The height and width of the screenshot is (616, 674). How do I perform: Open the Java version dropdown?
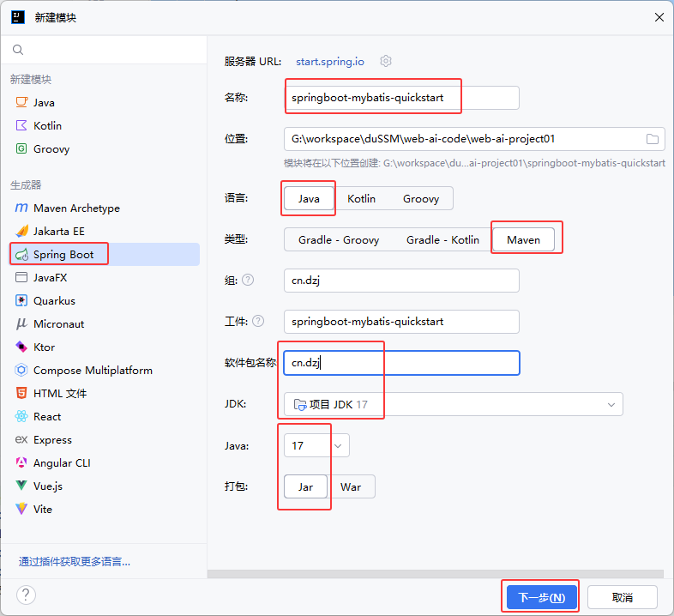339,445
